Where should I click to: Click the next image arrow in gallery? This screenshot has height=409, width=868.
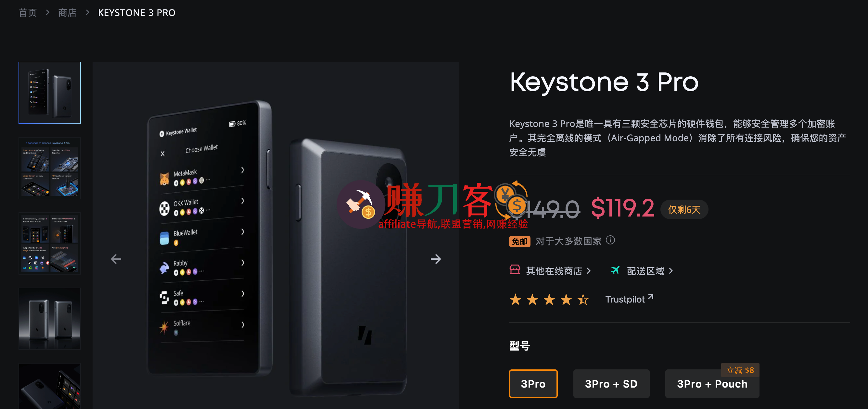point(435,259)
